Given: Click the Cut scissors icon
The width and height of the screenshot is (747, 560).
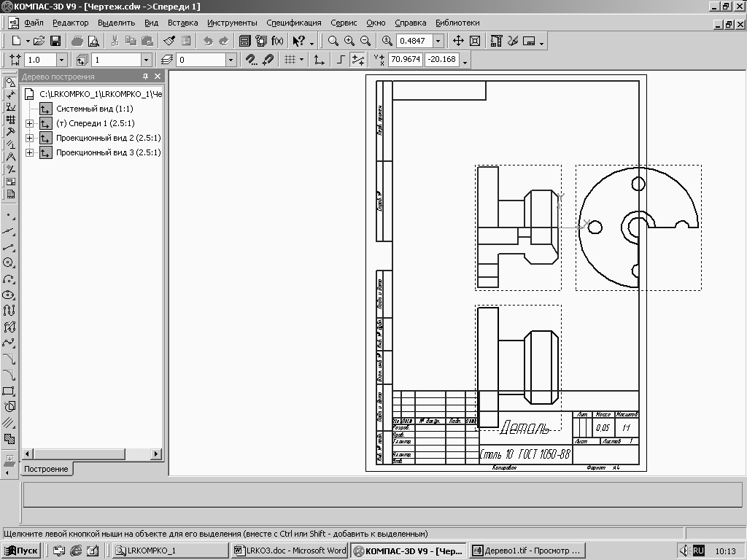Looking at the screenshot, I should click(115, 41).
